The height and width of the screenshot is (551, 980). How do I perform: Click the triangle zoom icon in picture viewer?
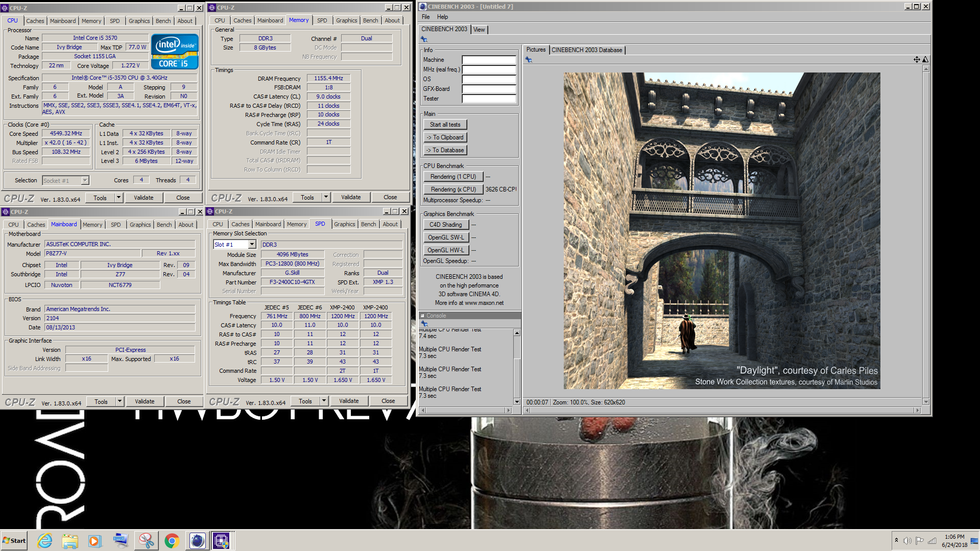click(x=925, y=60)
